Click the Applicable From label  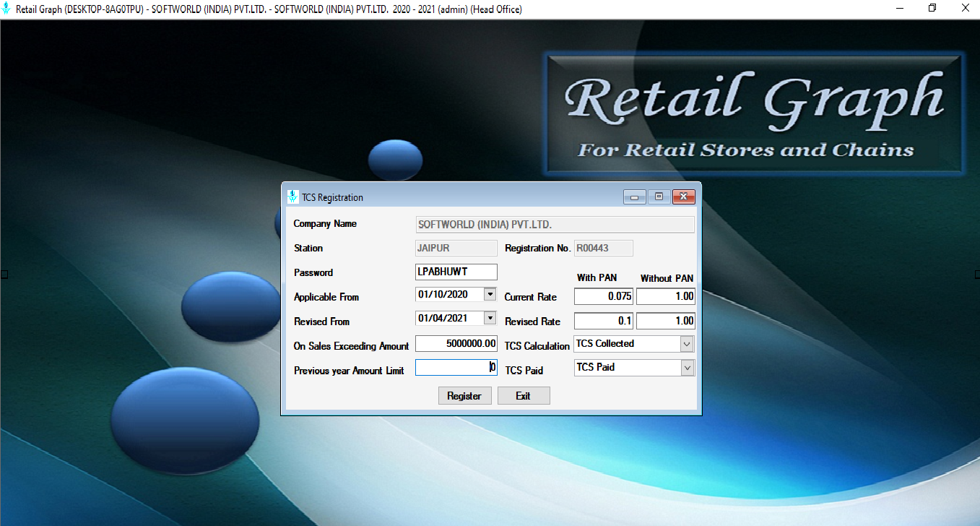(x=326, y=297)
